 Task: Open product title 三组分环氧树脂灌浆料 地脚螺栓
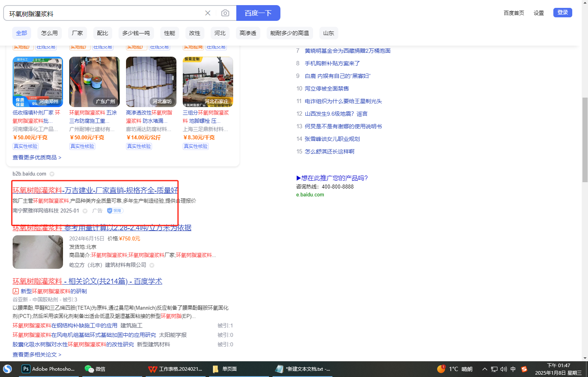[x=206, y=117]
